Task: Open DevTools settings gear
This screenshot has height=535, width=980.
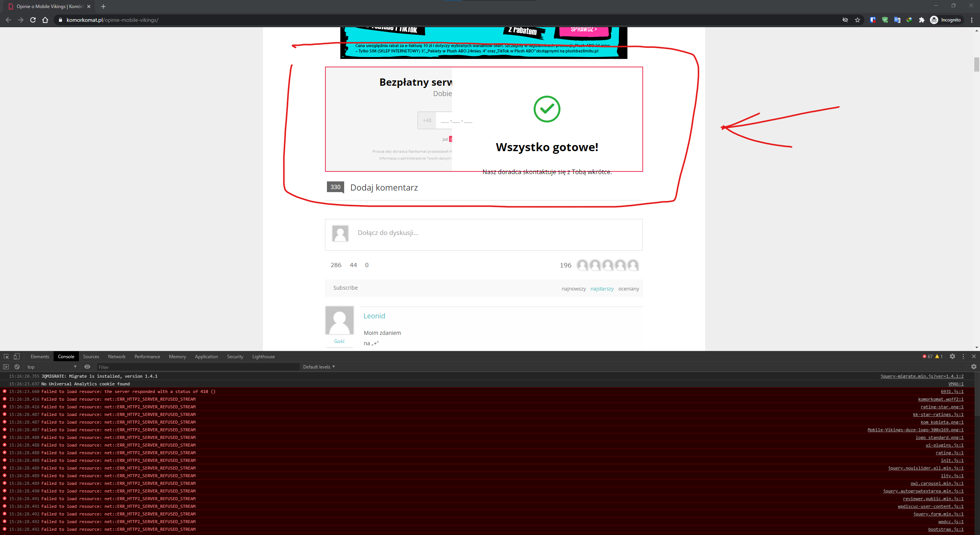Action: point(952,356)
